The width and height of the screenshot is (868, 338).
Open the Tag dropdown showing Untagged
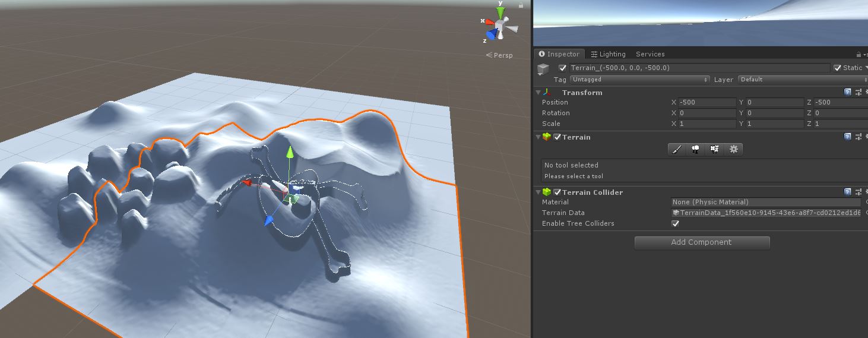[x=639, y=80]
